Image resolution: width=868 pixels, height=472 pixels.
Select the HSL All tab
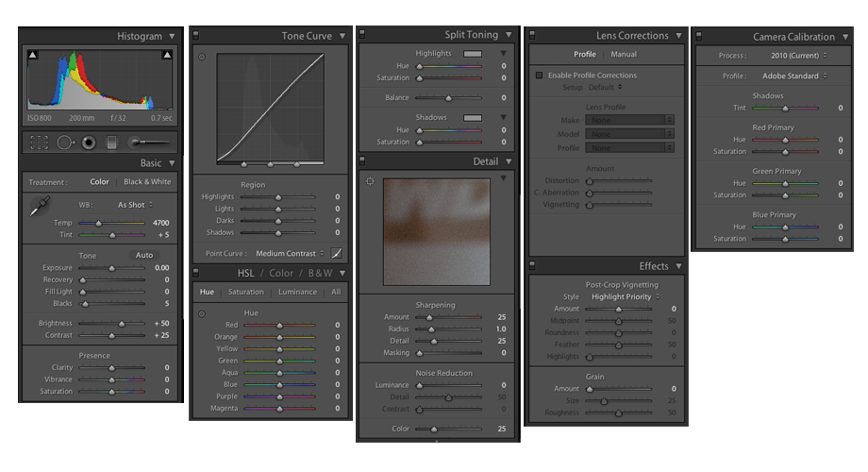(336, 292)
